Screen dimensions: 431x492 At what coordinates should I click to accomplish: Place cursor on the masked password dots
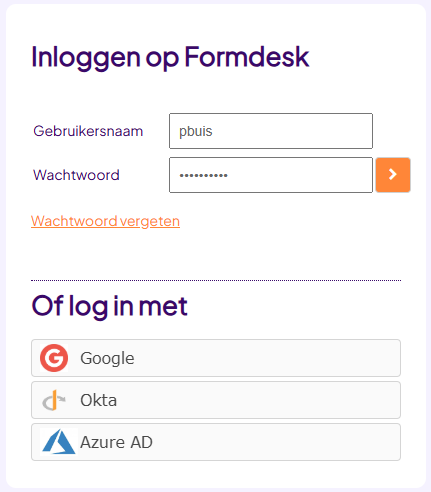pos(203,175)
